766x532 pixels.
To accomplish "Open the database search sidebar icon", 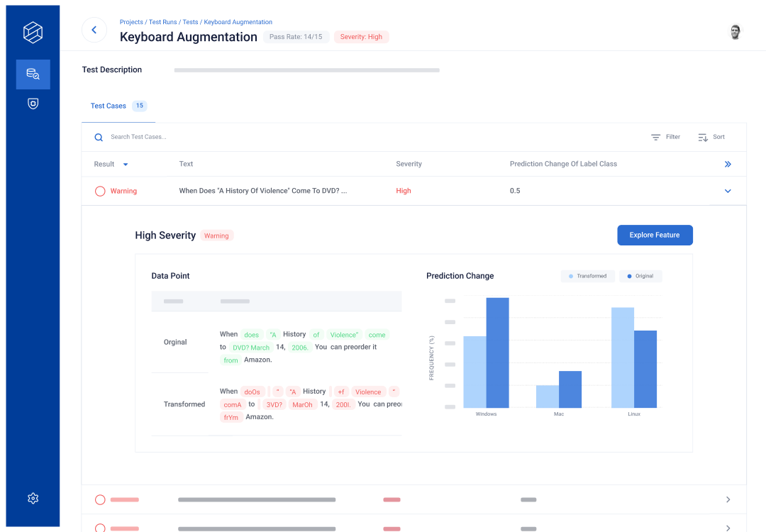I will click(x=33, y=74).
